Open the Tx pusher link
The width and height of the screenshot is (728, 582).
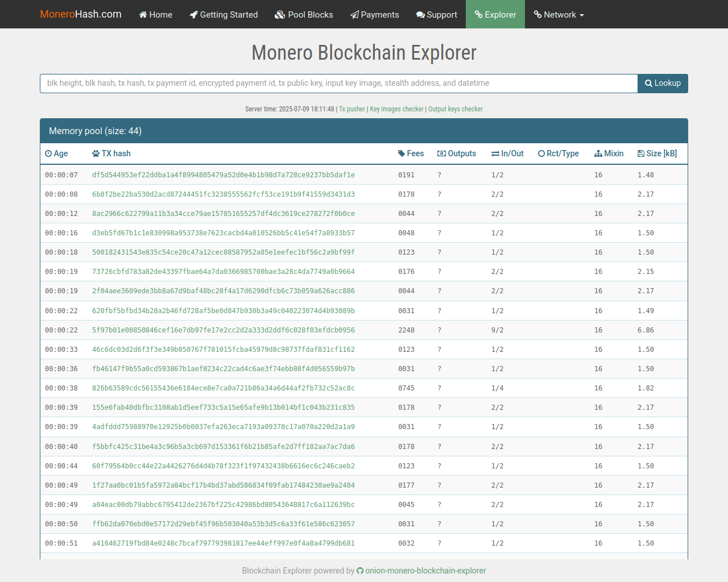(352, 109)
